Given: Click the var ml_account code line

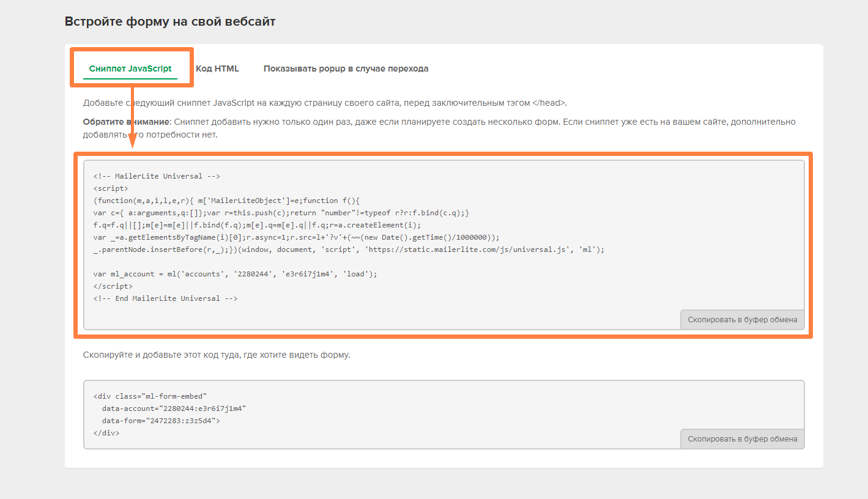Looking at the screenshot, I should 236,274.
